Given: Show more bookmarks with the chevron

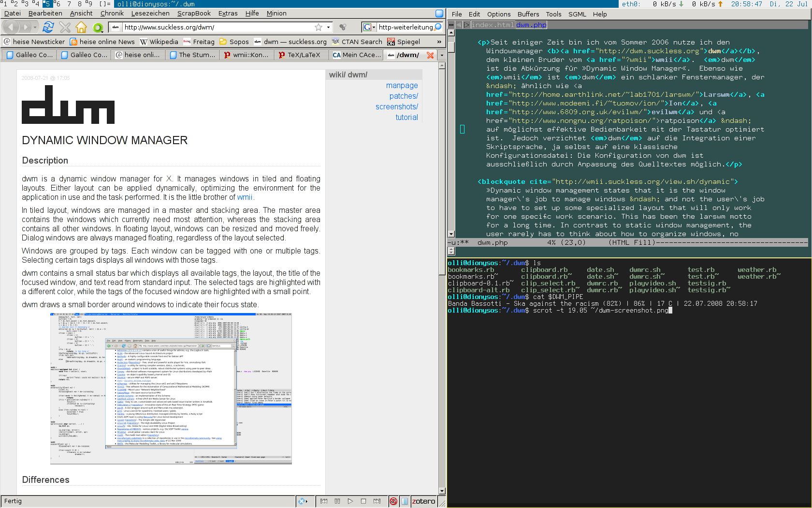Looking at the screenshot, I should pyautogui.click(x=439, y=42).
